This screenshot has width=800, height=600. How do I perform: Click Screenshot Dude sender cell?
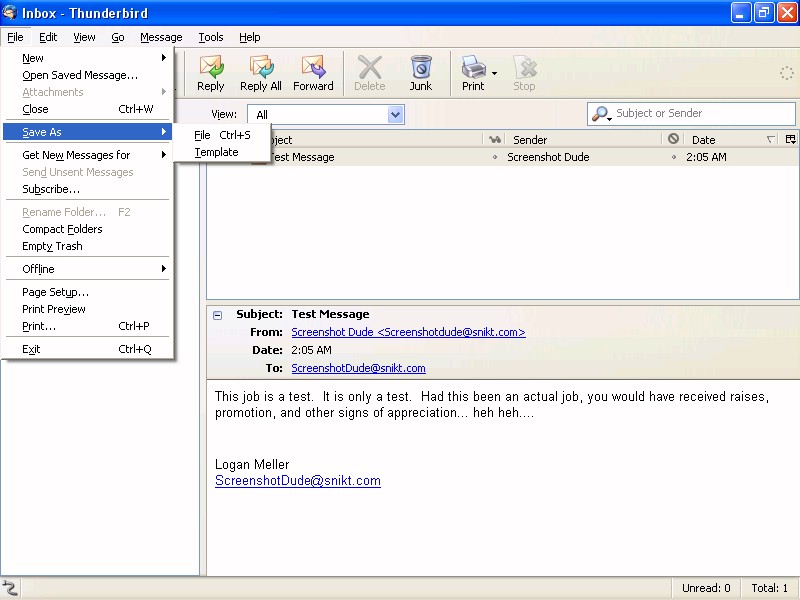(548, 157)
